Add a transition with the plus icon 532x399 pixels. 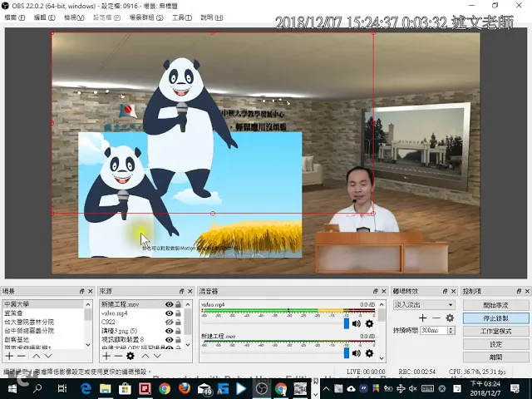(423, 318)
